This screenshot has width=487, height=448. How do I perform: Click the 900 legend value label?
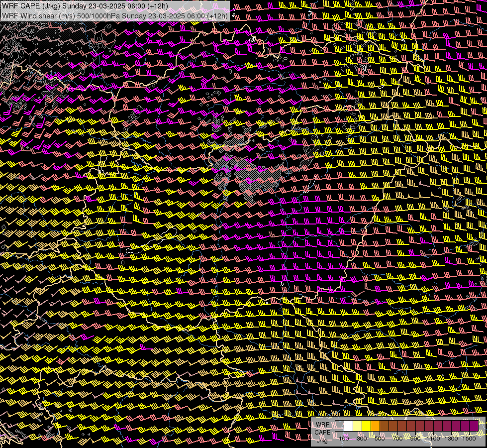click(x=415, y=439)
